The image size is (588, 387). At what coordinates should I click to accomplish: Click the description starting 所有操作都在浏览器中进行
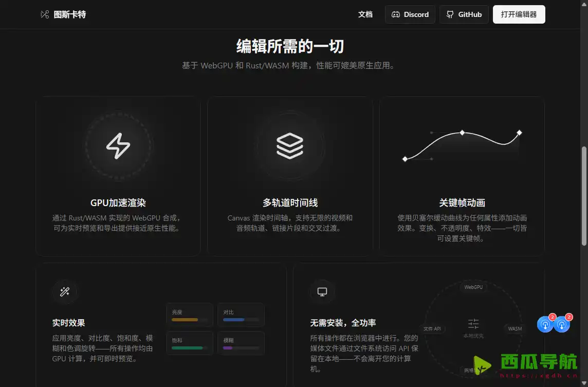click(x=364, y=353)
